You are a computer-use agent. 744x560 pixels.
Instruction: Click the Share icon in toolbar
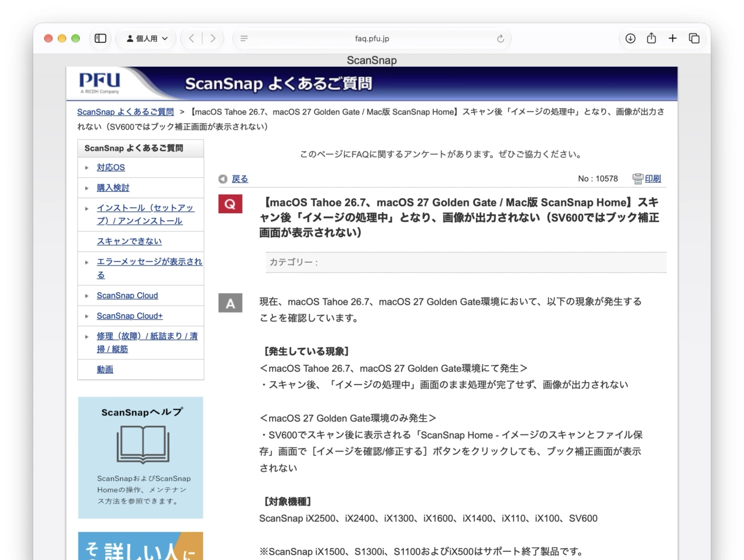point(652,38)
